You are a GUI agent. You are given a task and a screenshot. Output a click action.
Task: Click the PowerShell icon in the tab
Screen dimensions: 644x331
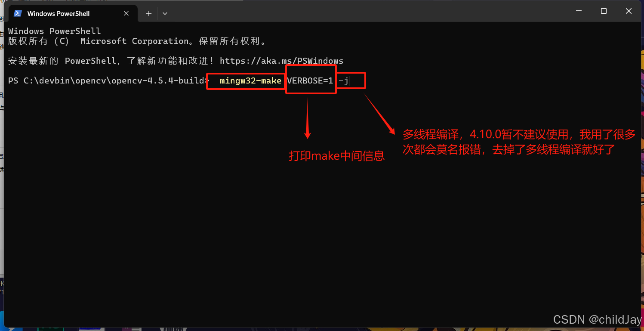(x=18, y=13)
